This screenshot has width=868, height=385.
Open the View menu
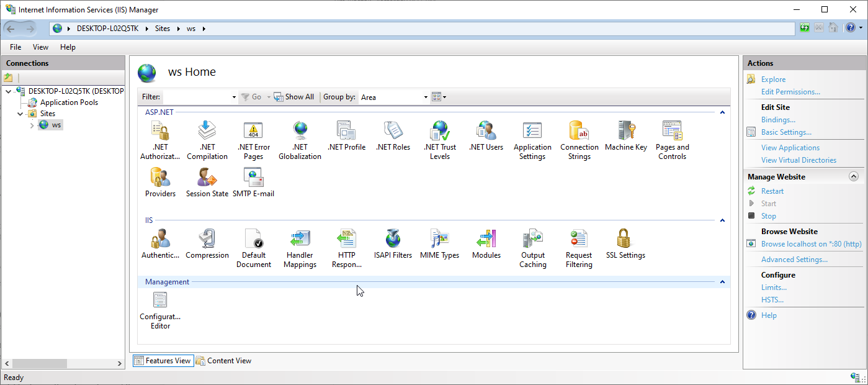click(x=40, y=47)
